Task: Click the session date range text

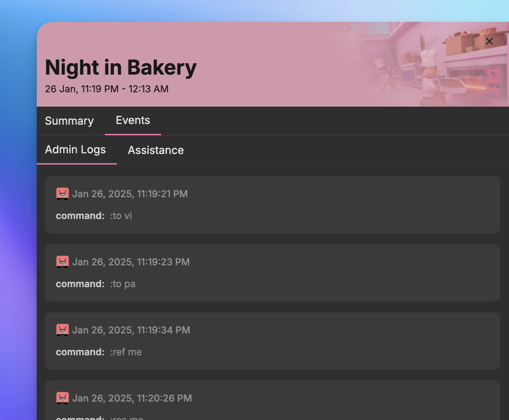Action: 107,89
